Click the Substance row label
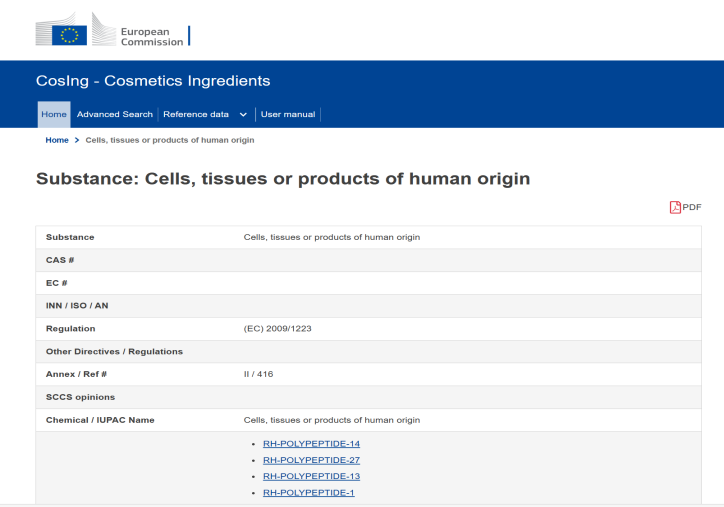Screen dimensions: 724x507 tap(70, 237)
